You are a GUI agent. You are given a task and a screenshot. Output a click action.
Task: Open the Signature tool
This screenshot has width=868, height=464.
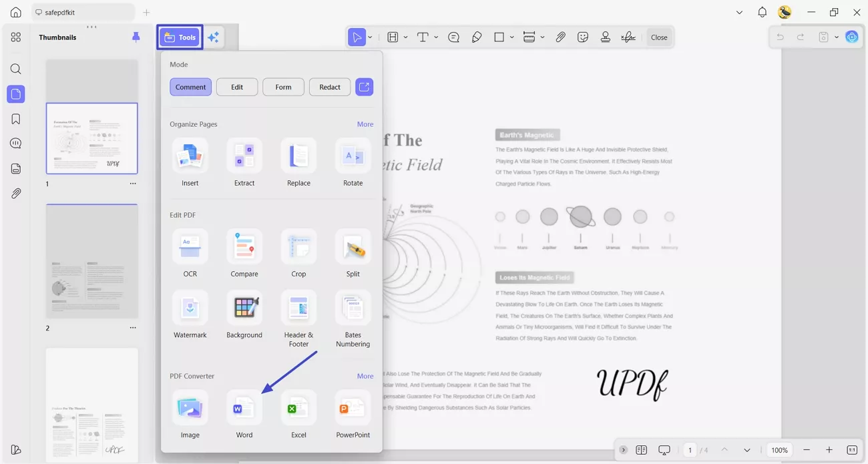tap(628, 37)
